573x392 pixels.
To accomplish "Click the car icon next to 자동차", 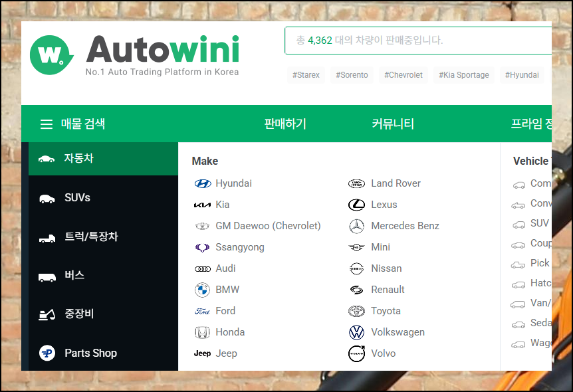I will 47,159.
